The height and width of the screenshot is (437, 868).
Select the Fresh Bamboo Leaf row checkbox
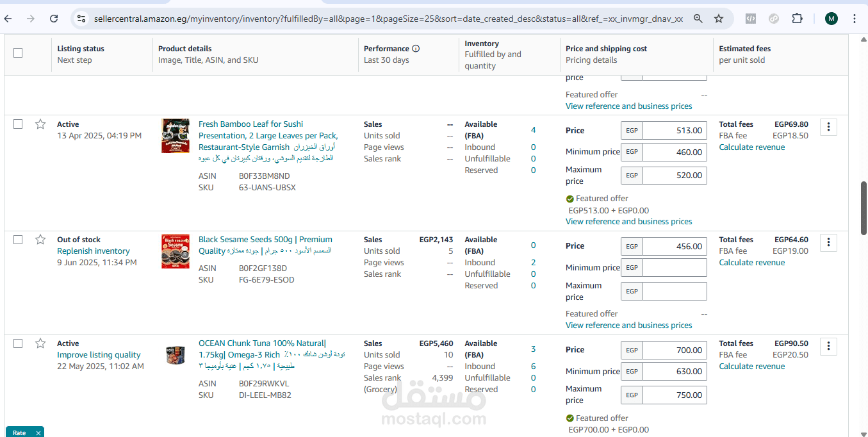click(18, 124)
